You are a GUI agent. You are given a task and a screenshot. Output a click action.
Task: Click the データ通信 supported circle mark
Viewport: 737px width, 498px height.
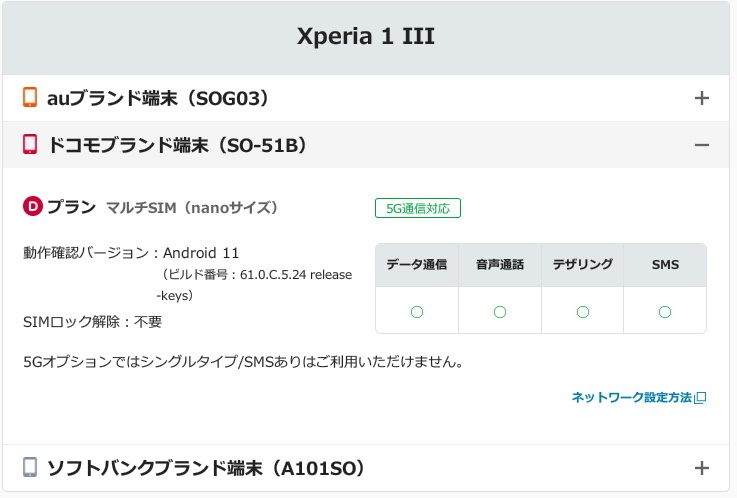[x=417, y=312]
